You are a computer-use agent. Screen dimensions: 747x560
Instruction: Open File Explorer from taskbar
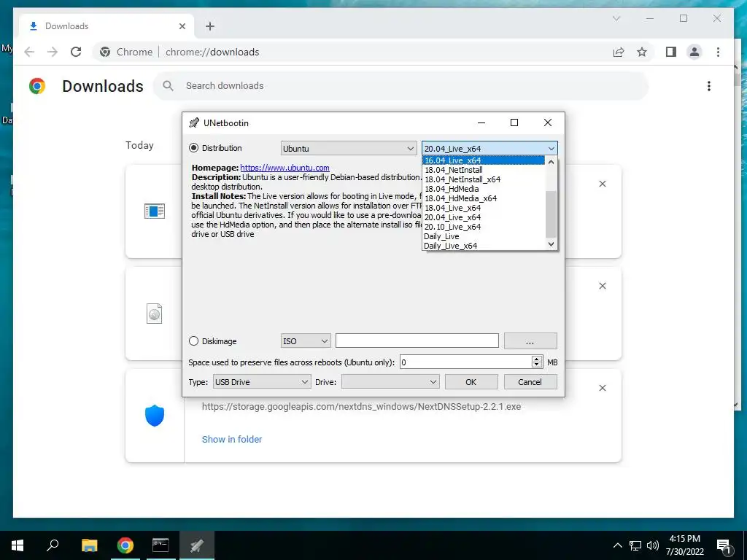coord(89,545)
